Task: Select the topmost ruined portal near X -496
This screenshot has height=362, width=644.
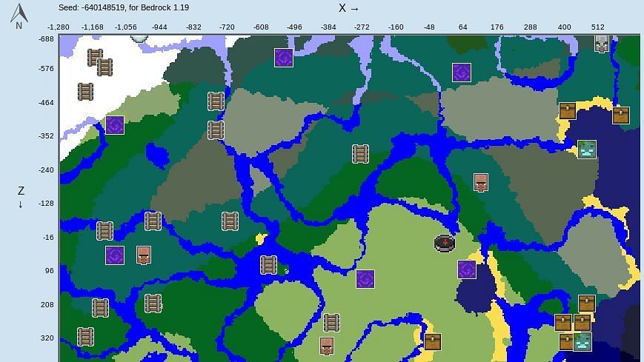Action: (x=283, y=58)
